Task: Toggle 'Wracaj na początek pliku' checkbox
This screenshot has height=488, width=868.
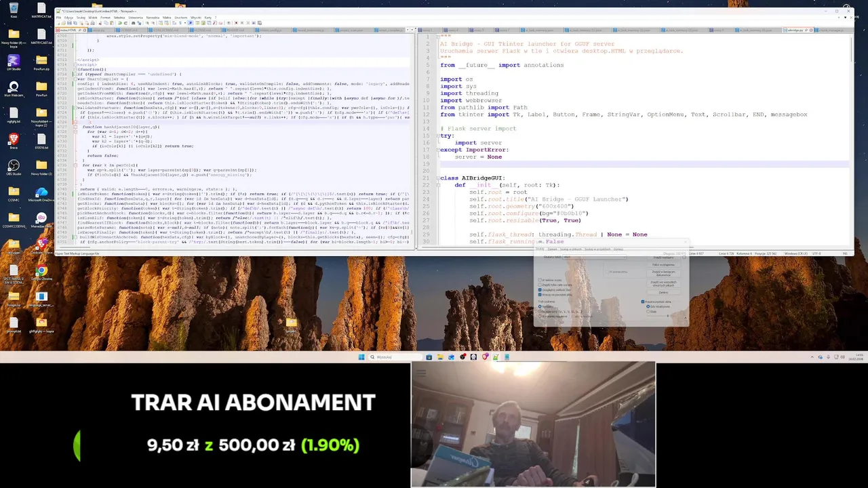Action: coord(540,295)
